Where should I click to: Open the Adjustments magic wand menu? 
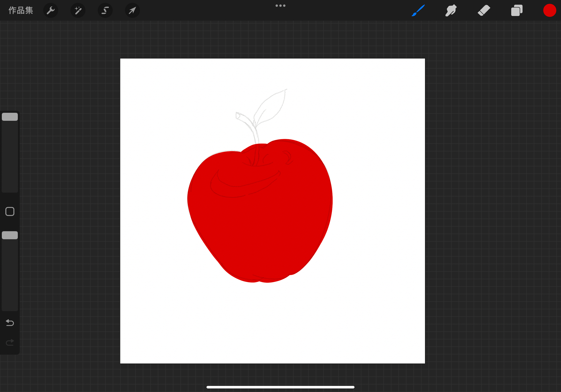pos(78,11)
